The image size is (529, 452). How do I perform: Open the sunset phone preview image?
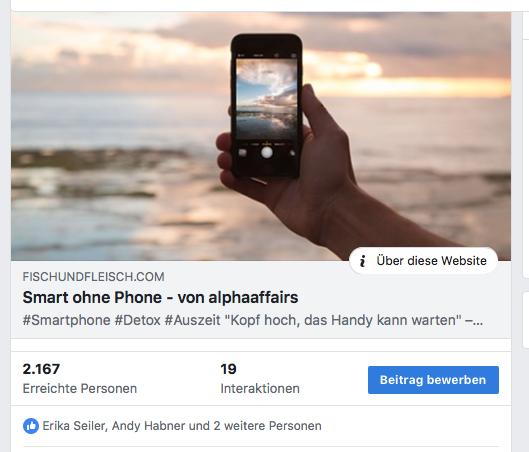pyautogui.click(x=261, y=136)
